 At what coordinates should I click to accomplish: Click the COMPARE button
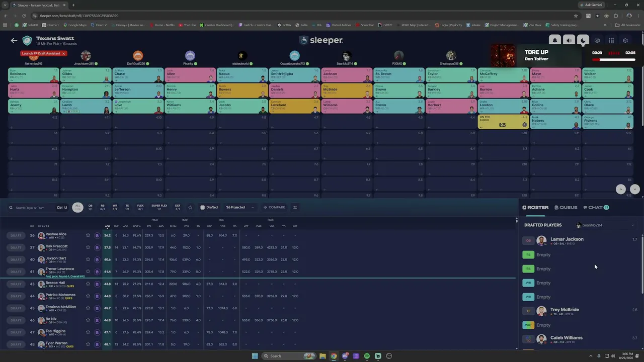274,208
